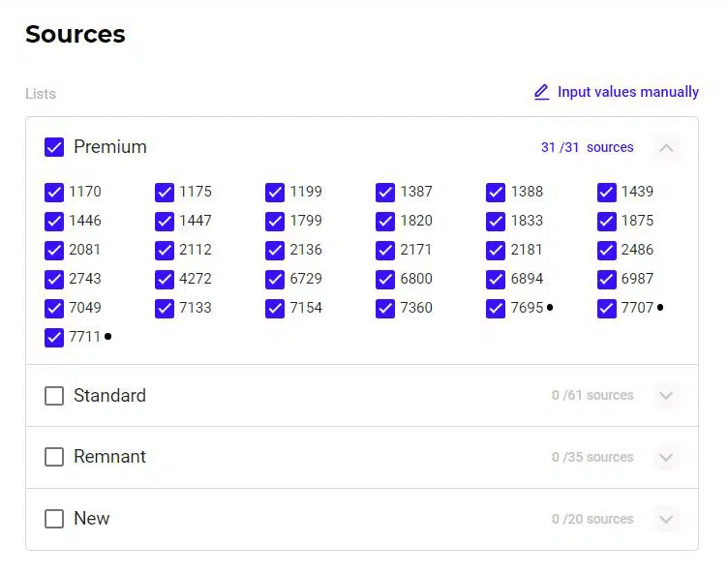Image resolution: width=728 pixels, height=574 pixels.
Task: Select the New list checkbox
Action: (54, 519)
